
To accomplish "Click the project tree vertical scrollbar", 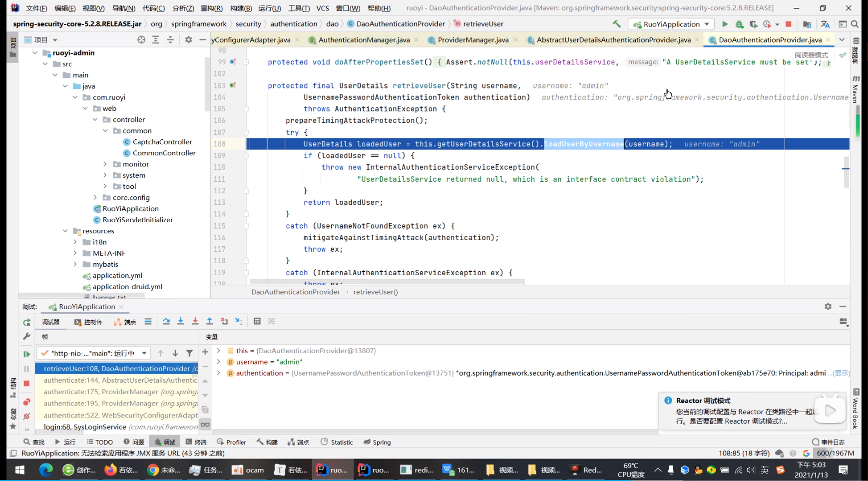I will (207, 84).
